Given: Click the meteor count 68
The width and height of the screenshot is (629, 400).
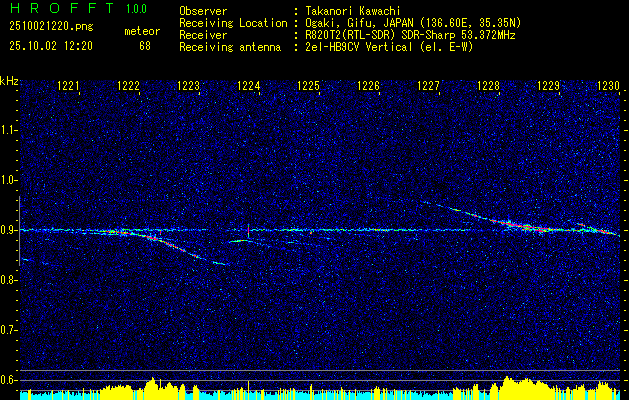Looking at the screenshot, I should [x=145, y=46].
